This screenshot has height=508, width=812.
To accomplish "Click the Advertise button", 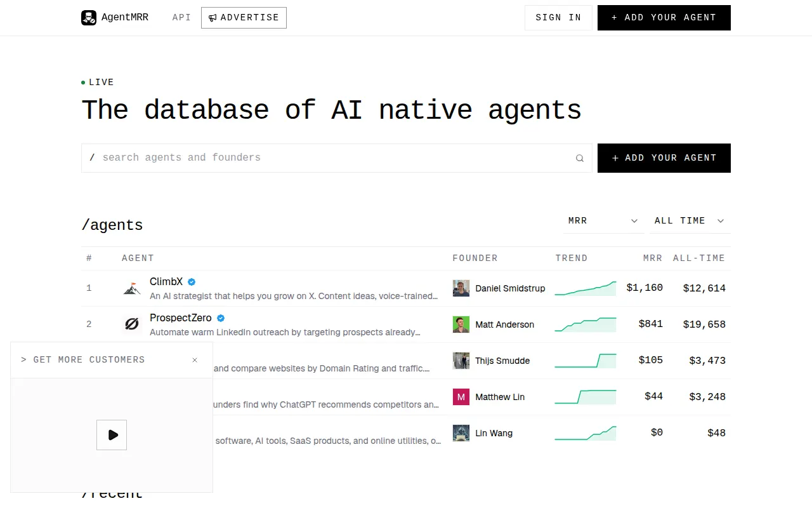I will coord(244,18).
